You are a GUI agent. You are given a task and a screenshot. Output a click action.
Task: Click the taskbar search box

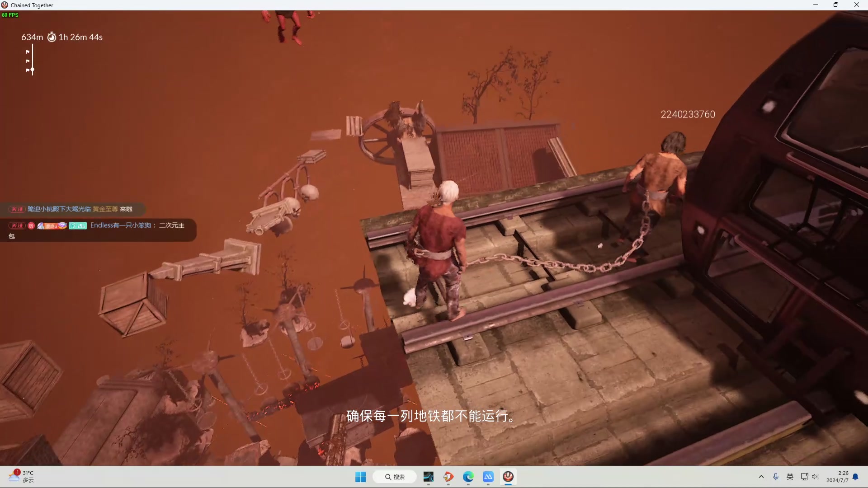pos(395,477)
